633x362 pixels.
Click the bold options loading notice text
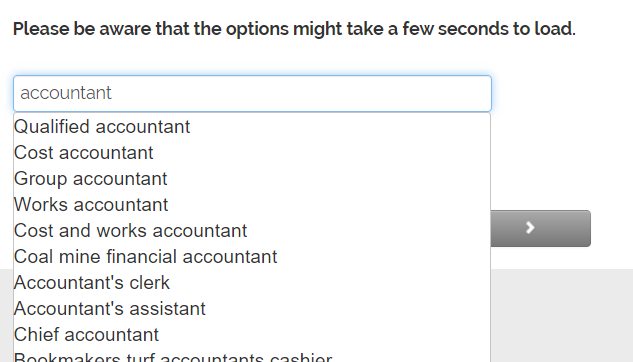point(294,29)
